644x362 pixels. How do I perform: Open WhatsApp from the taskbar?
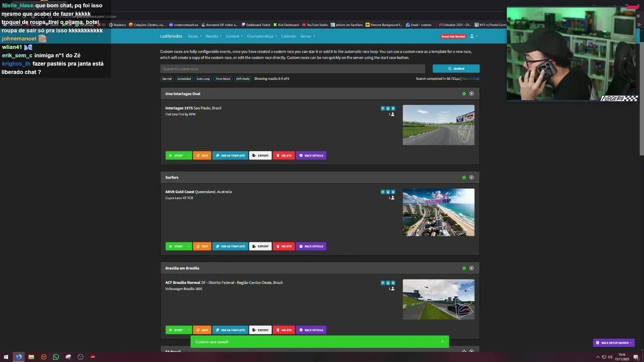coord(56,357)
